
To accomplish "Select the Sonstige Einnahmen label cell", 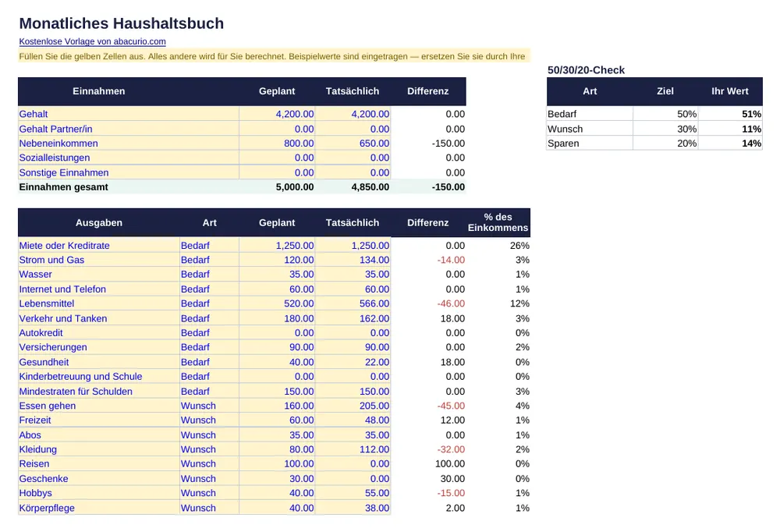I will coord(129,172).
